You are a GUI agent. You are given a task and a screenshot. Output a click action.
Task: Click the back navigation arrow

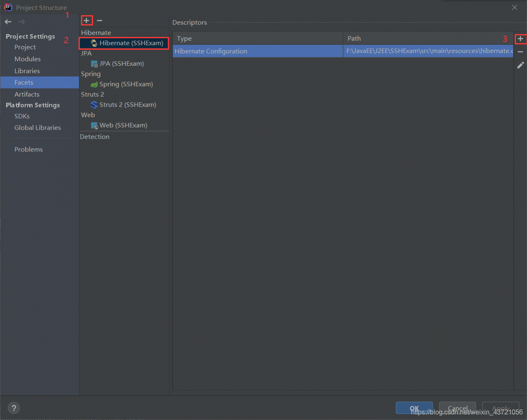(x=8, y=22)
